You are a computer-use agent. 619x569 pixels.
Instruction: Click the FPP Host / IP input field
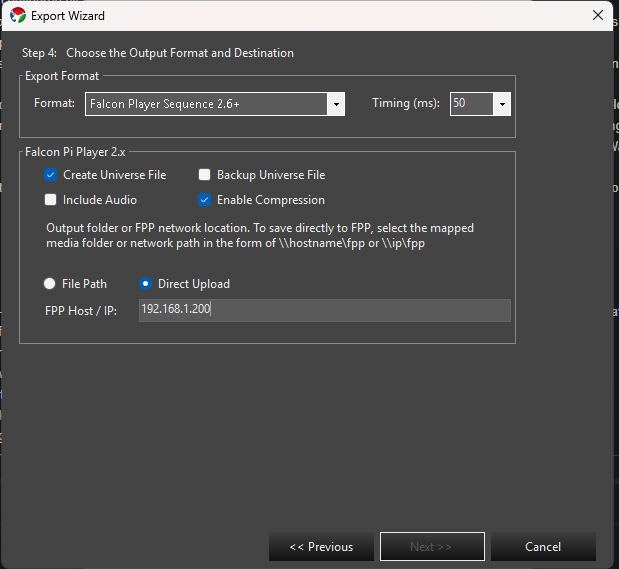[x=325, y=310]
